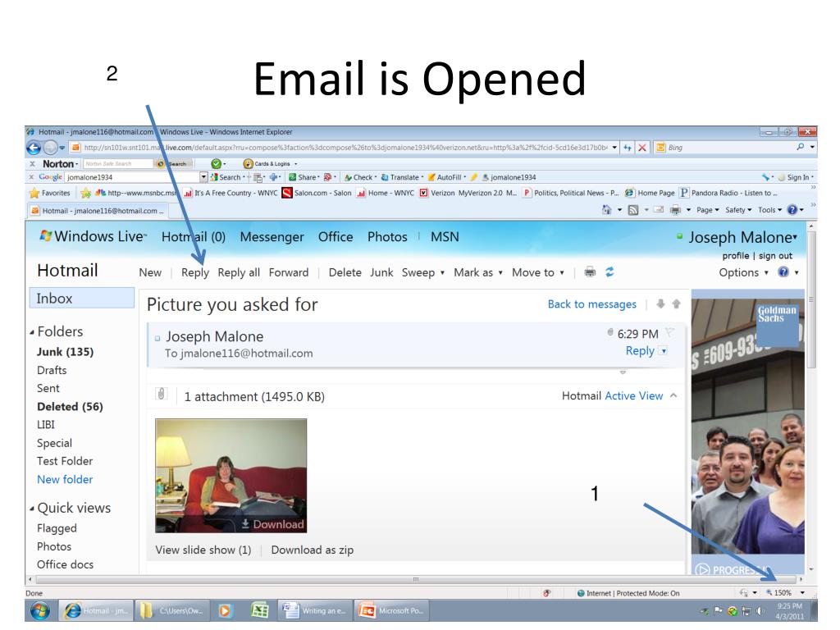This screenshot has width=840, height=630.
Task: Click the Google toolbar Check spelling button
Action: point(359,177)
